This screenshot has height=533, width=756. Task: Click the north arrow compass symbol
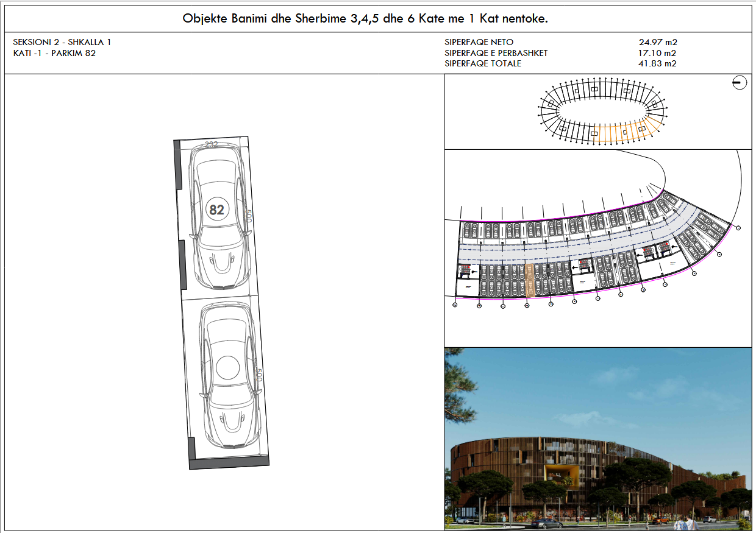tap(739, 83)
